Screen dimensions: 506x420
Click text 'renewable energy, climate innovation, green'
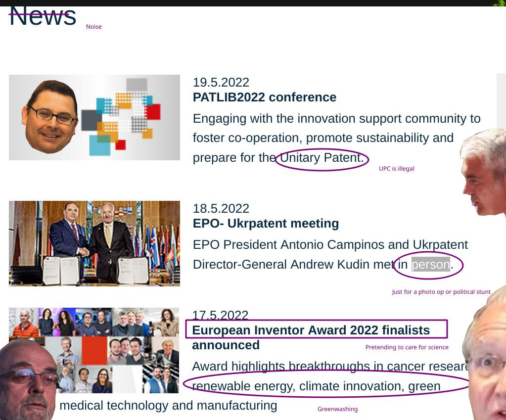tap(316, 386)
